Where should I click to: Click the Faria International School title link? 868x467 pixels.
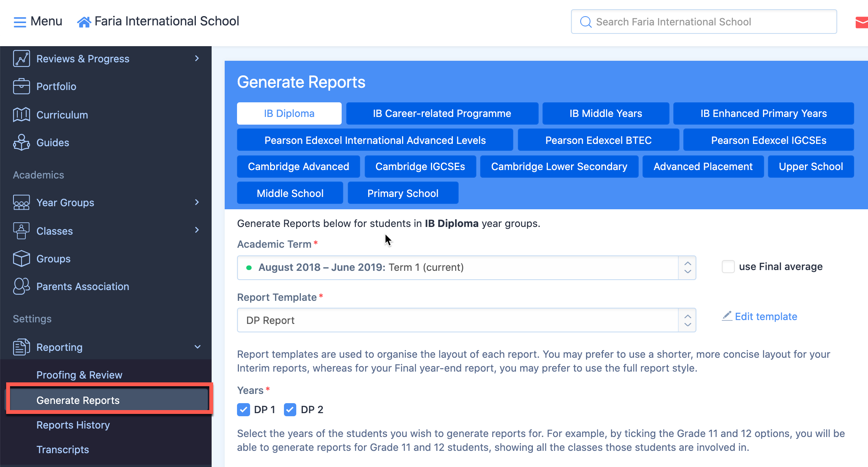click(x=167, y=21)
